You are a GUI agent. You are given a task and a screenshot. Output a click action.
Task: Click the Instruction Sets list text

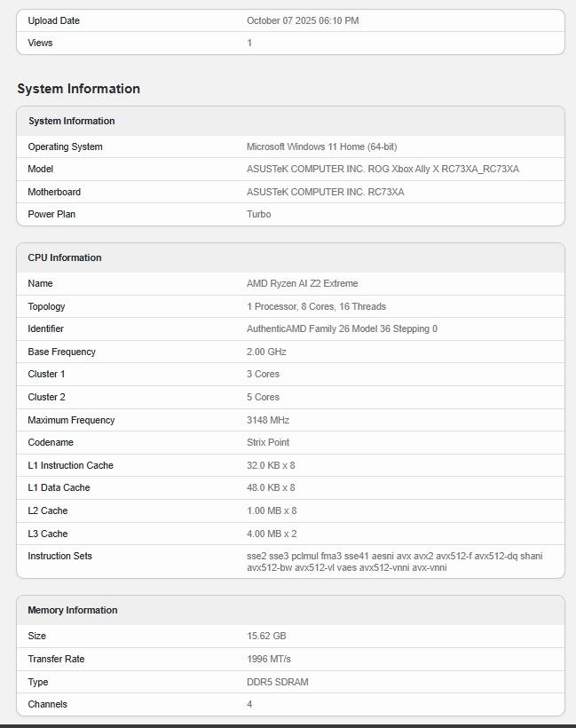coord(394,561)
